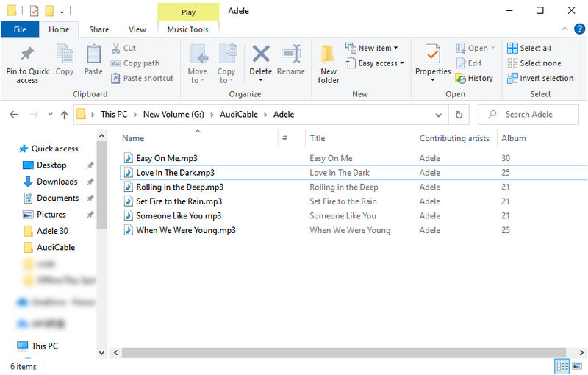The height and width of the screenshot is (375, 588).
Task: Switch to the Share tab
Action: (x=99, y=29)
